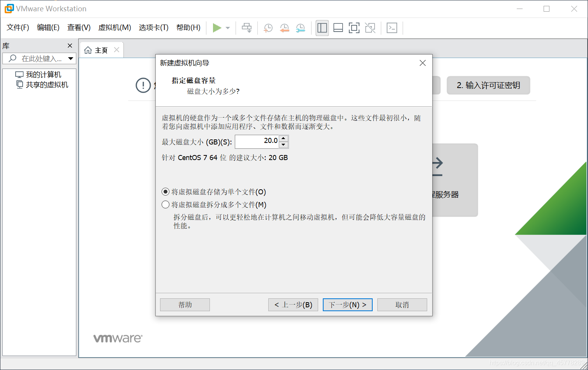Click the Take Snapshot clock icon

pos(268,28)
